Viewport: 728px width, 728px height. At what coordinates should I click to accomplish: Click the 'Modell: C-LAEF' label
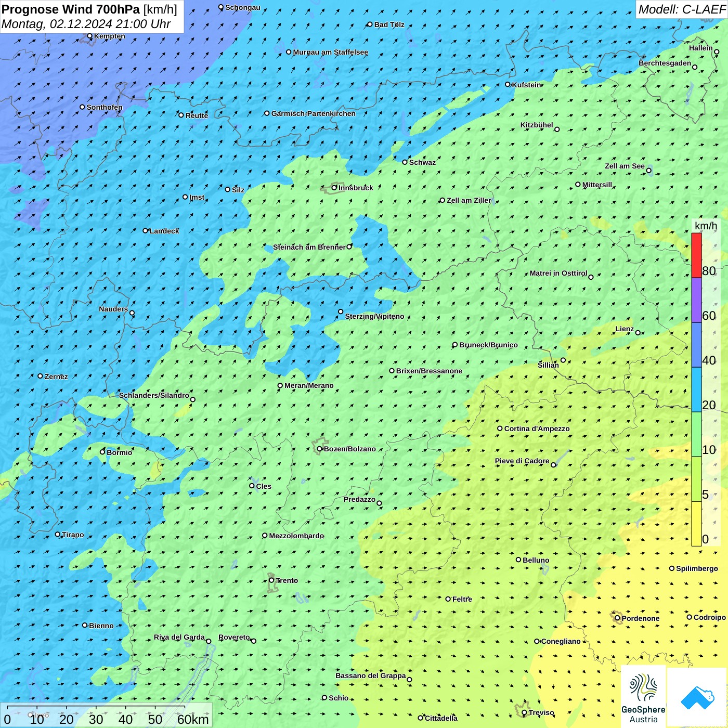(681, 9)
